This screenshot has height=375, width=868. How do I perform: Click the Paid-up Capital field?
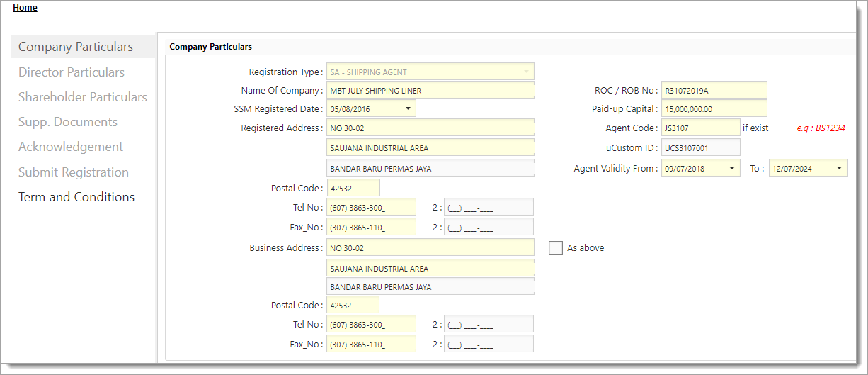click(x=714, y=109)
